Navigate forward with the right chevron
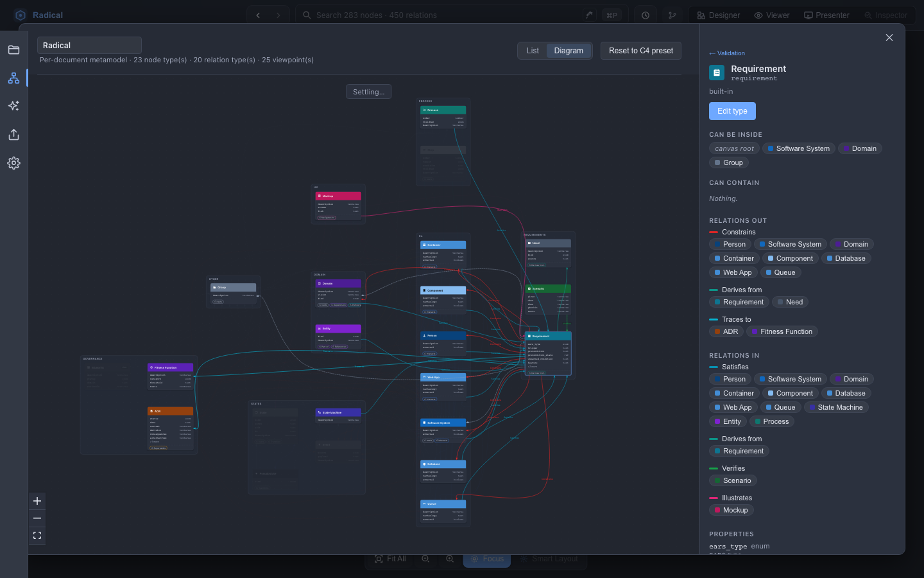The width and height of the screenshot is (924, 578). coord(278,15)
